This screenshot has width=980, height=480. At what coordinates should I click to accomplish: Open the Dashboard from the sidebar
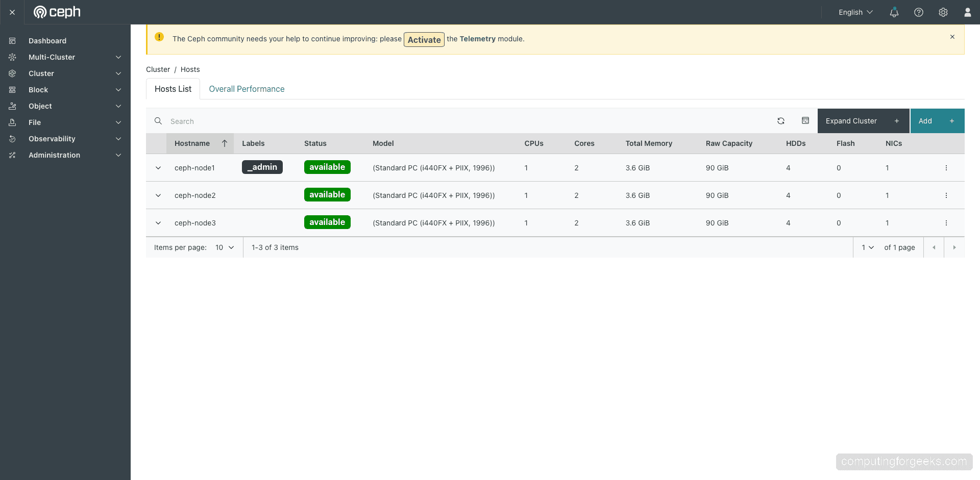click(47, 41)
